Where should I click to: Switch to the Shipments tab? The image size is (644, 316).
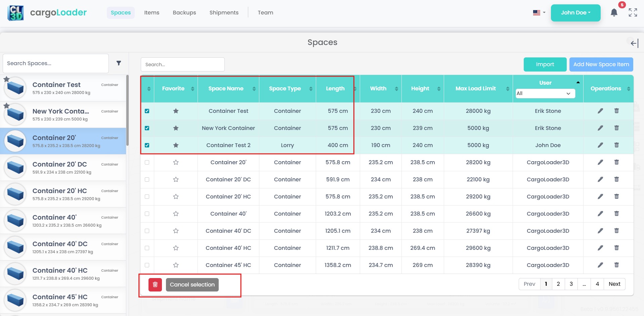[x=224, y=13]
